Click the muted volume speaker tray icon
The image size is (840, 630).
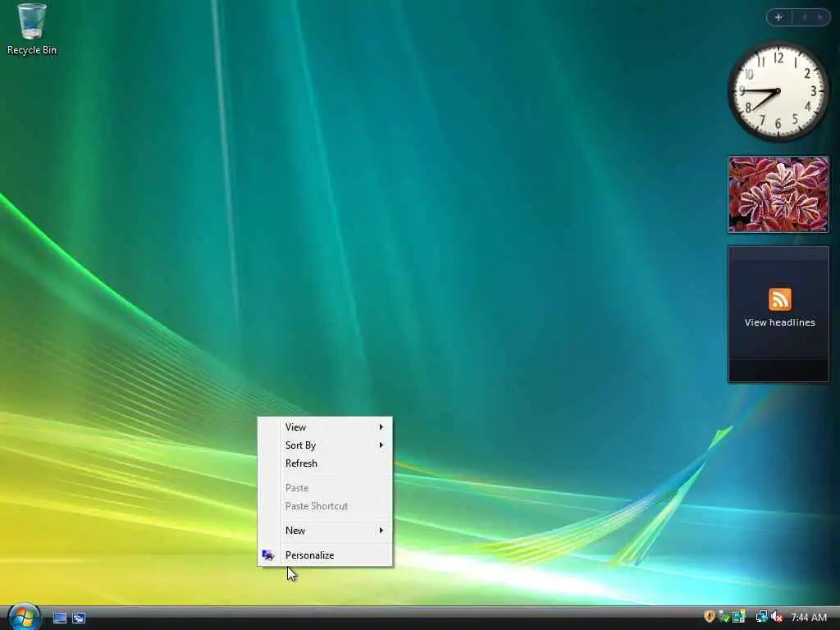click(x=776, y=617)
